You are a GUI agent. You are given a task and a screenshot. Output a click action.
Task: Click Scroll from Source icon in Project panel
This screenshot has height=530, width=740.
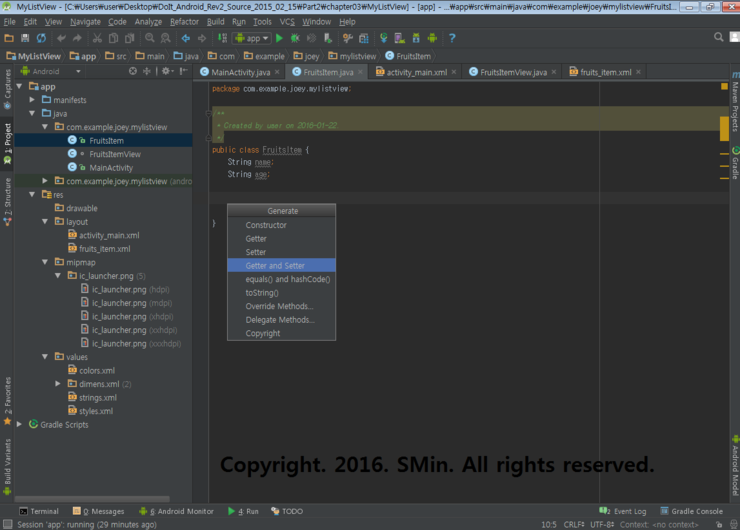pos(133,71)
